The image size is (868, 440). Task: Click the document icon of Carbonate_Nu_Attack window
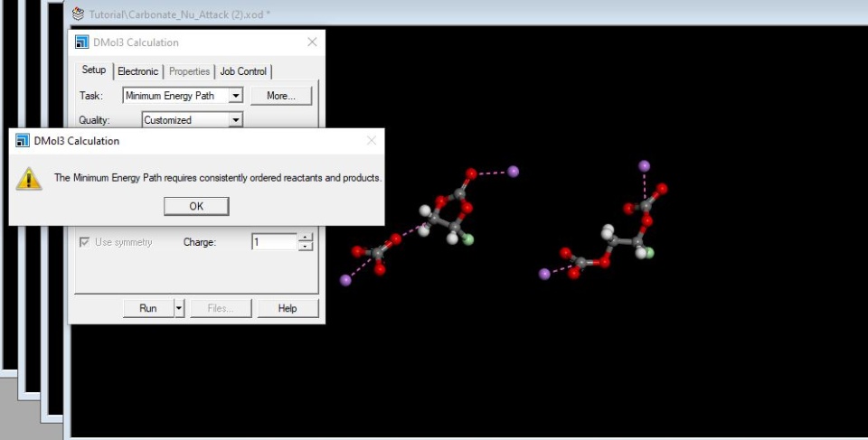[x=79, y=14]
